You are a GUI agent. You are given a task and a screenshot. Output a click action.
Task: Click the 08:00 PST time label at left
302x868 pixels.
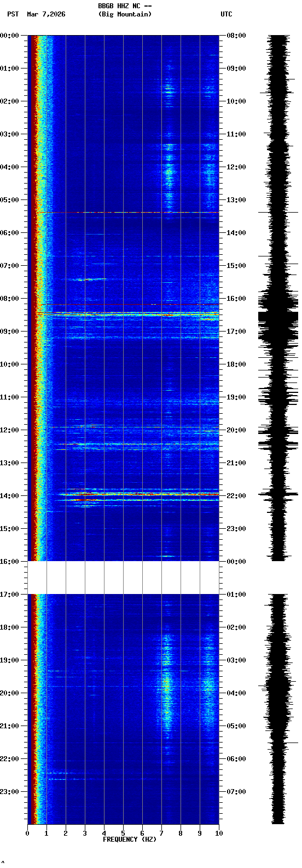tap(9, 299)
